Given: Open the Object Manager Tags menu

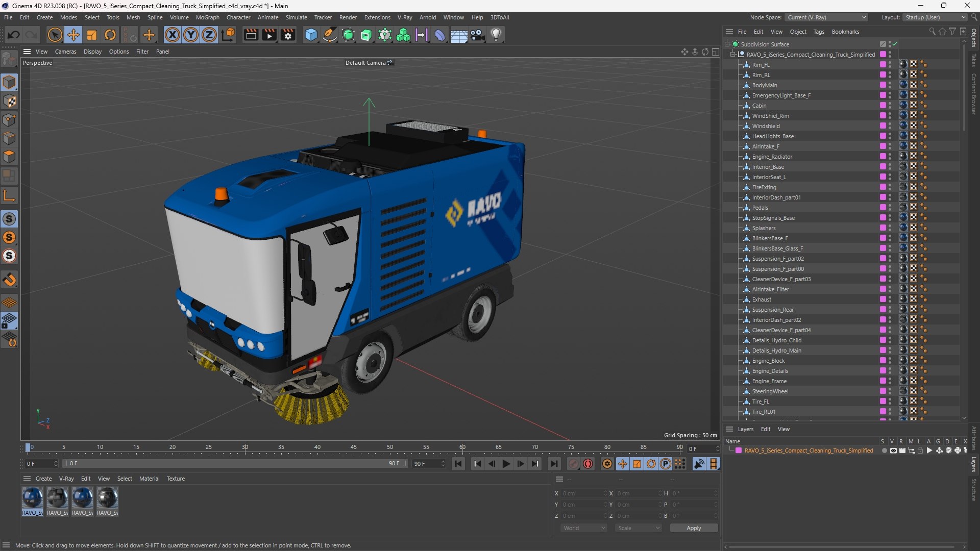Looking at the screenshot, I should (x=819, y=32).
